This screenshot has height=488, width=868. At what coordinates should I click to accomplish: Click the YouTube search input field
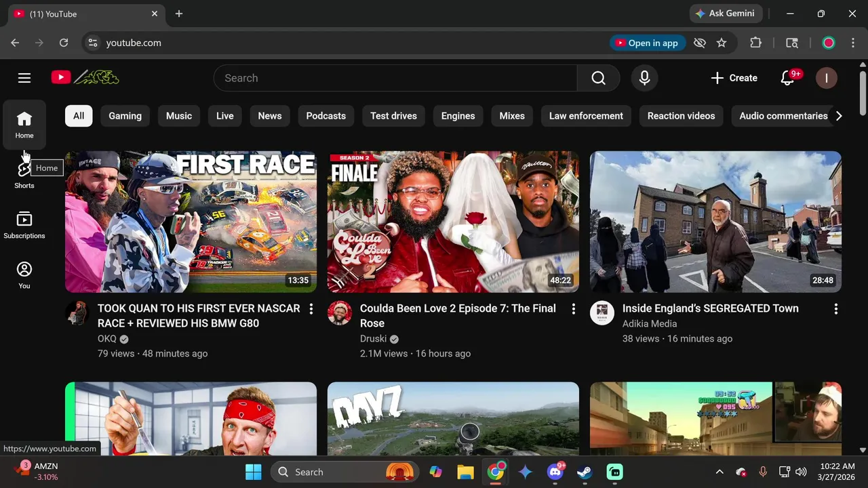(x=395, y=78)
